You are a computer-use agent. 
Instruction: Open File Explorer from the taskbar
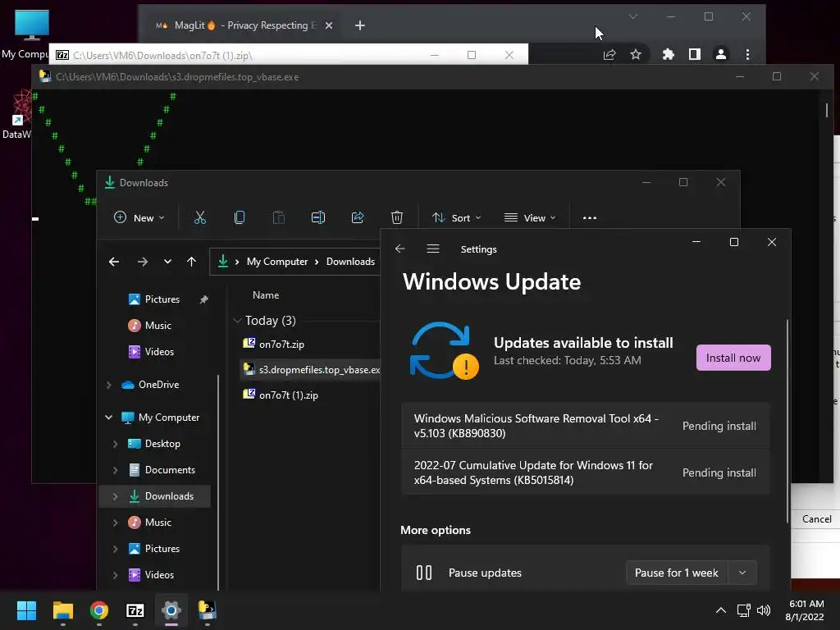point(62,610)
